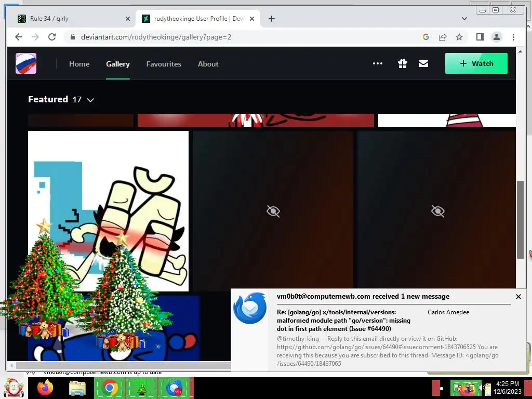Click the Watch button

coord(476,63)
